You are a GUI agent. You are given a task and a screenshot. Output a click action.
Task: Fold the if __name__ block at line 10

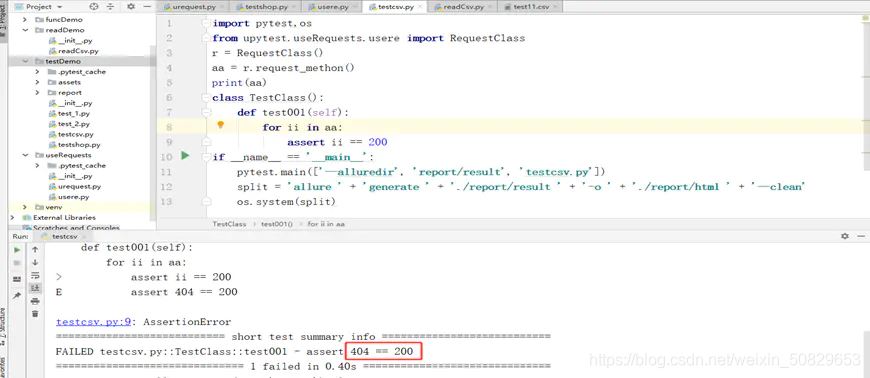[206, 157]
